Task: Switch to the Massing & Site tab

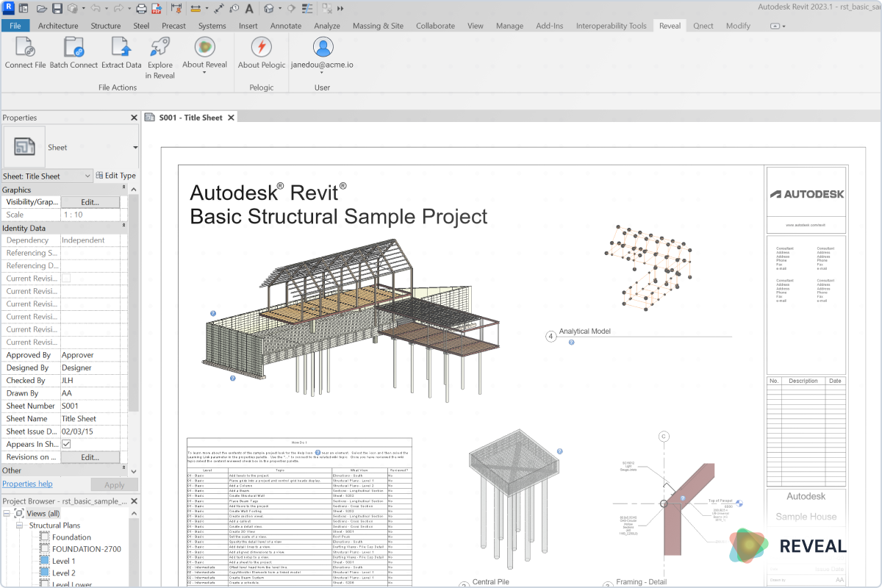Action: 378,26
